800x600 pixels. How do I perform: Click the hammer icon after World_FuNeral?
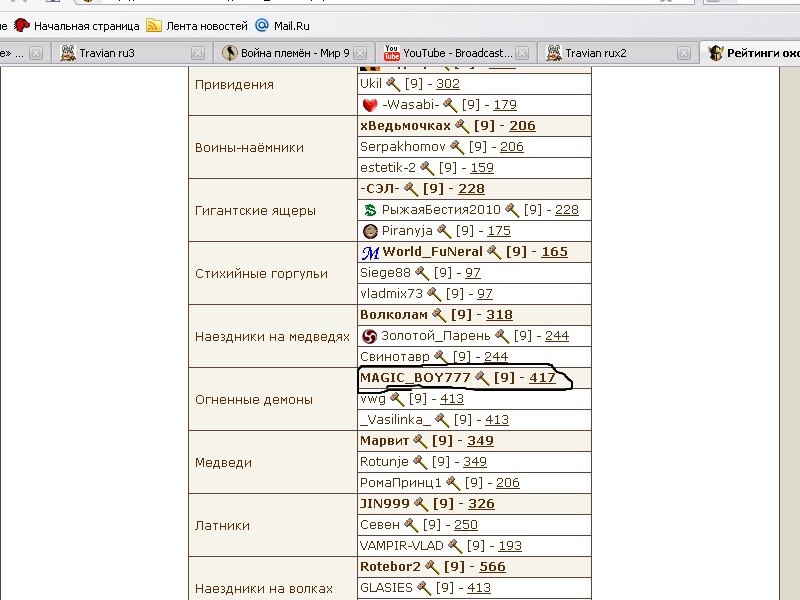click(494, 252)
